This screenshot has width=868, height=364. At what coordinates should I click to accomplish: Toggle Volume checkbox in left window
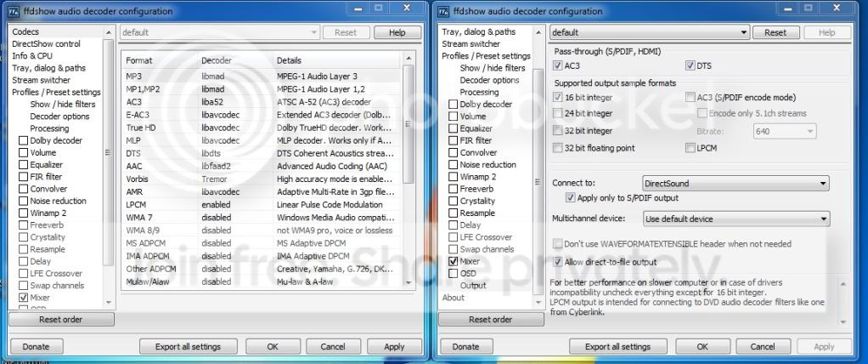pos(23,153)
